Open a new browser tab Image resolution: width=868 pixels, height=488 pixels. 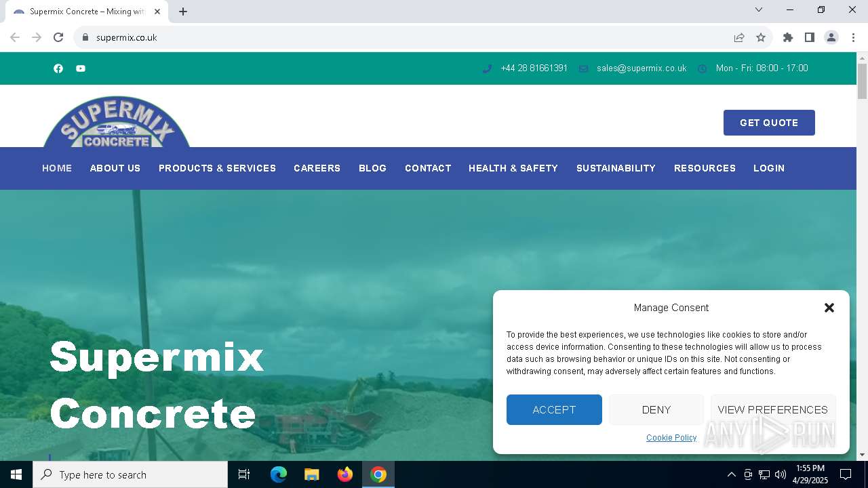pos(183,12)
